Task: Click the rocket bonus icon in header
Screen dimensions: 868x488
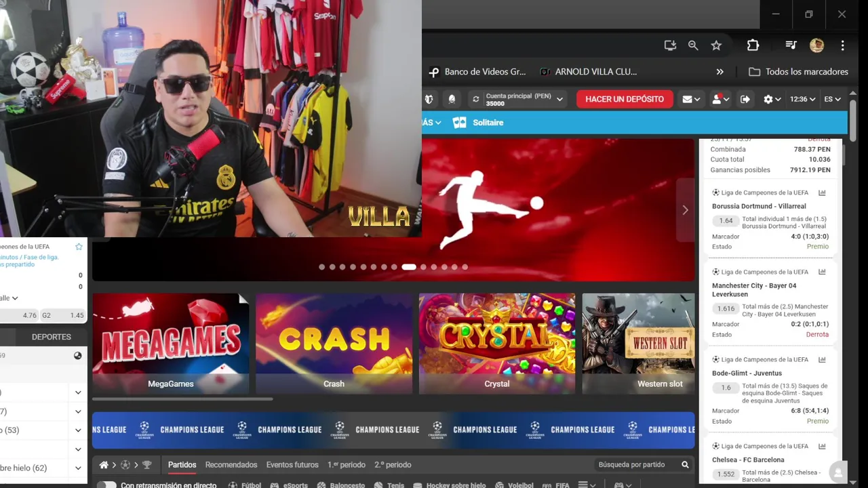Action: pos(452,99)
